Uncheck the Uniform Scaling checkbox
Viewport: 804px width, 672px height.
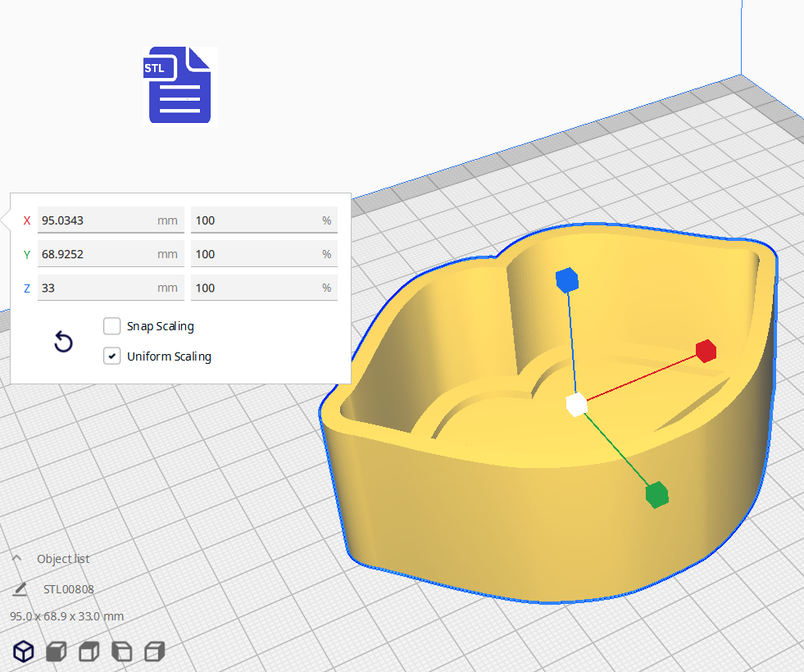pyautogui.click(x=112, y=356)
